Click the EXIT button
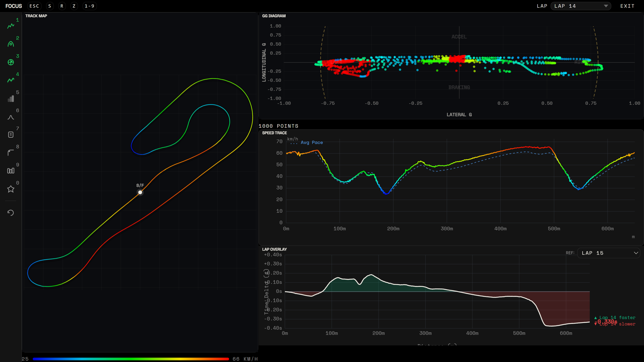Viewport: 644px width, 362px height. pyautogui.click(x=627, y=6)
